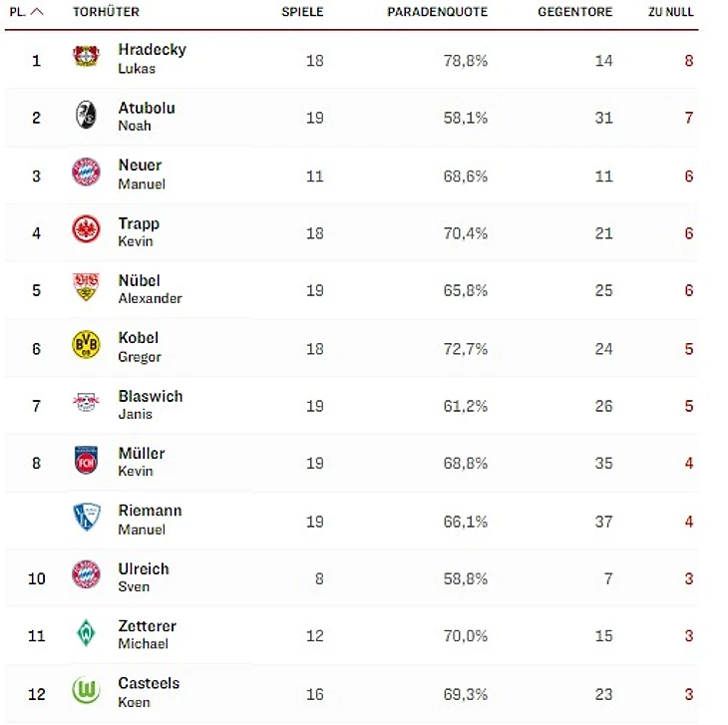Sort the table by Paradenquote column
Viewport: 728px width, 725px height.
[437, 12]
